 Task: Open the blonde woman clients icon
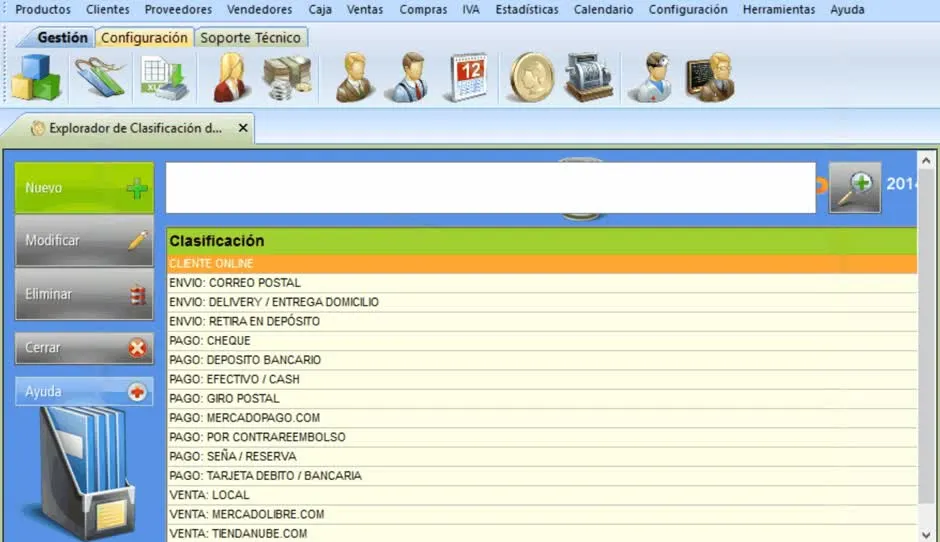[231, 77]
